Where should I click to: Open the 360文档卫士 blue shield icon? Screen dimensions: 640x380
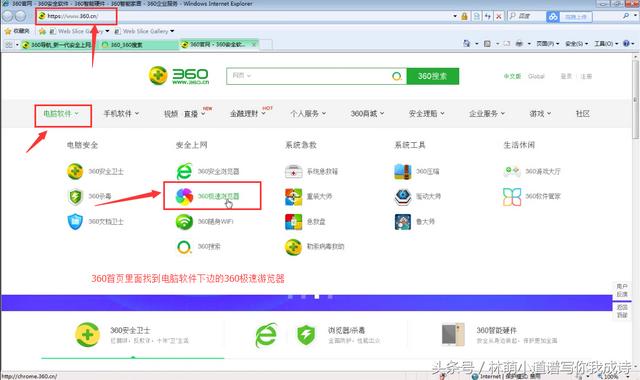click(75, 222)
